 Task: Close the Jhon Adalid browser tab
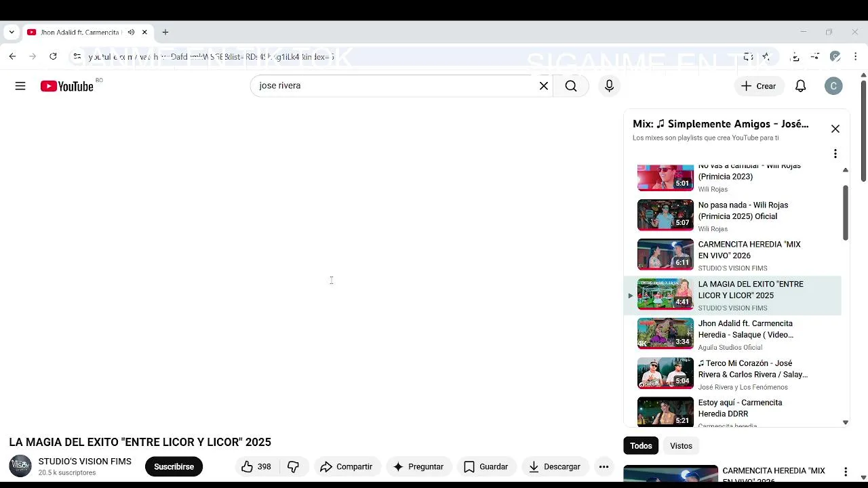tap(144, 32)
